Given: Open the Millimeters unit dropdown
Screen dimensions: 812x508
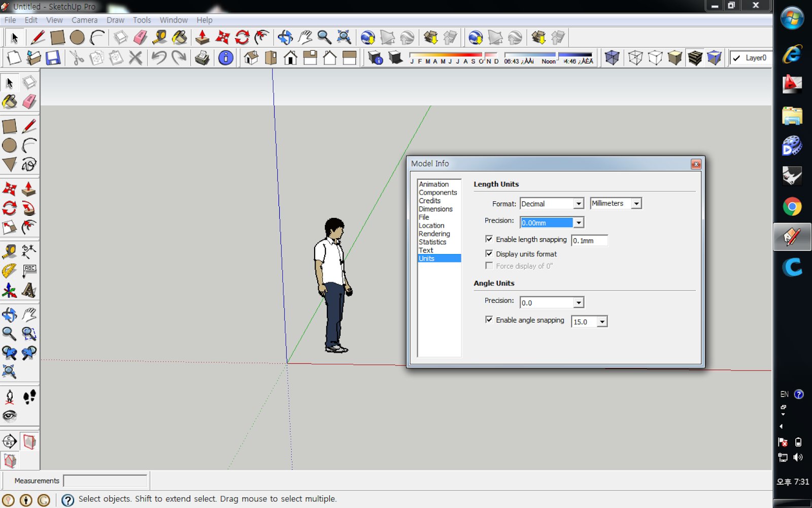Looking at the screenshot, I should pos(636,203).
